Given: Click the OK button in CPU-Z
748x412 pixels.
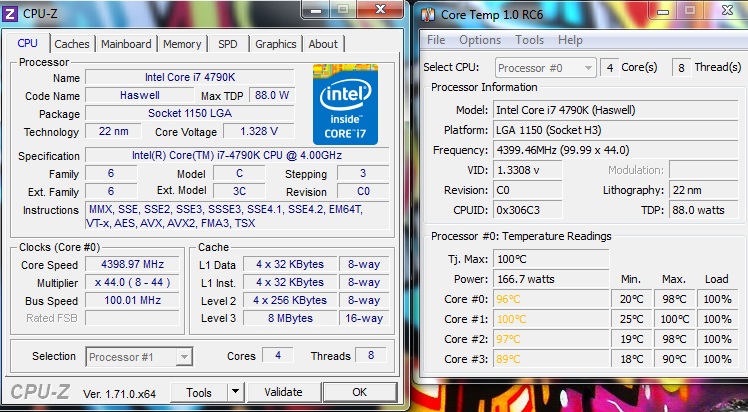Looking at the screenshot, I should coord(360,392).
